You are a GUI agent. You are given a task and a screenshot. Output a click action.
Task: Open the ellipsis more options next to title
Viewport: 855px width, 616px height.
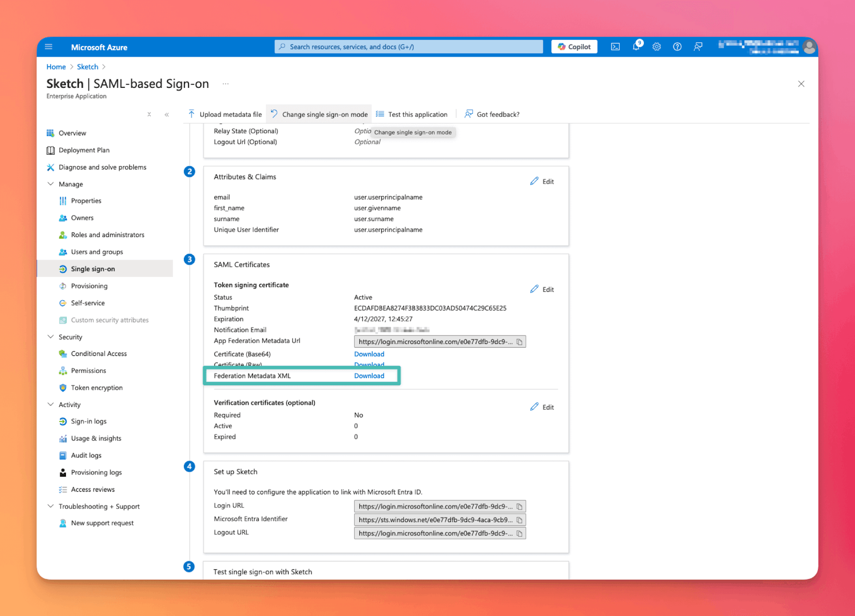(225, 84)
